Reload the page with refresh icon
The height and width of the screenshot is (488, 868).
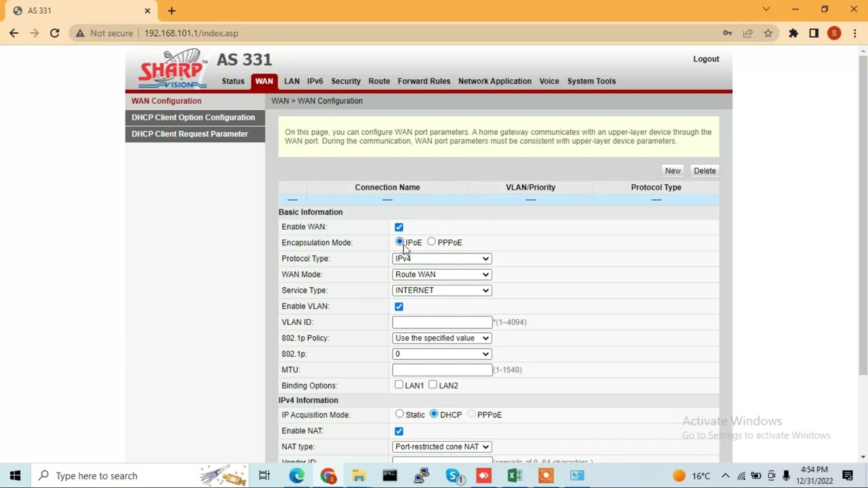(54, 33)
